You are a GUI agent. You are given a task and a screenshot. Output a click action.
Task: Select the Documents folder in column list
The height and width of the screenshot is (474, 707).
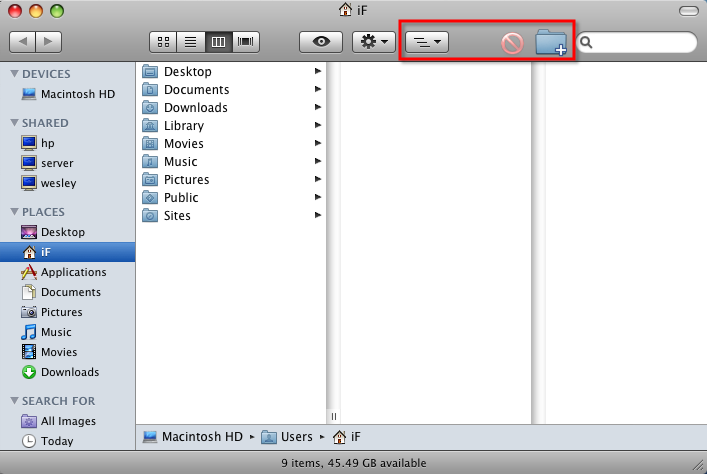[231, 89]
